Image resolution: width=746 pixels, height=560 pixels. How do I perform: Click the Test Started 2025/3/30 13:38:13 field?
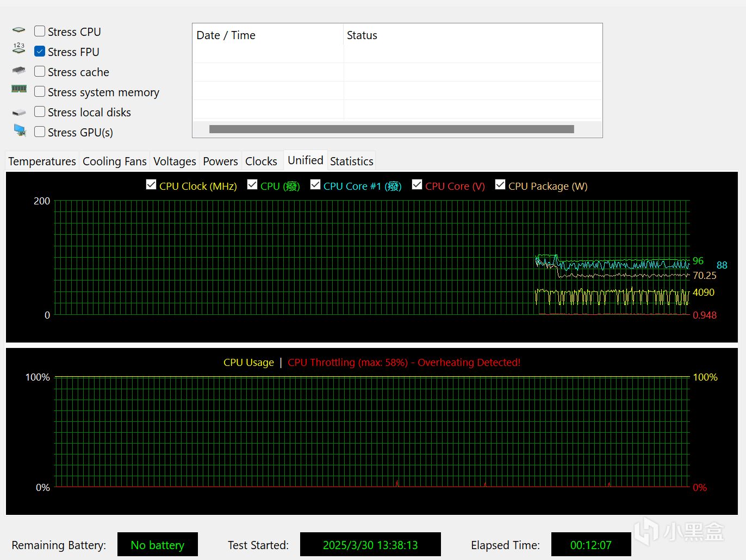pos(370,545)
